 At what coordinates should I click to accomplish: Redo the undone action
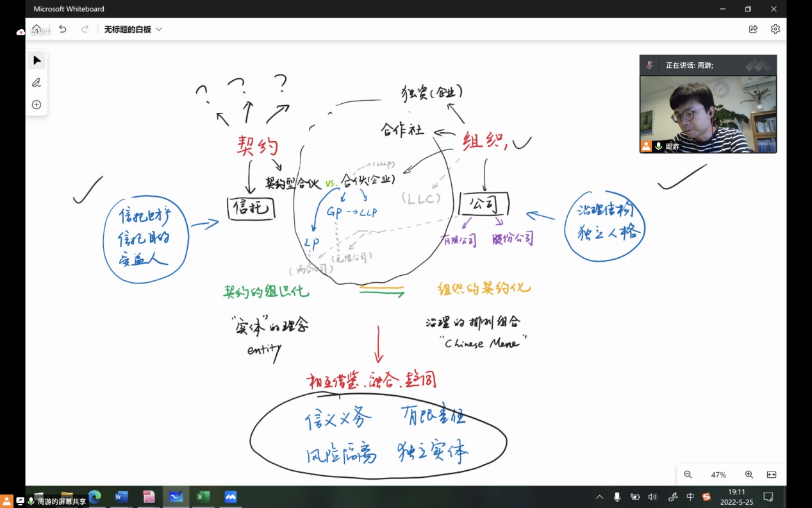tap(85, 29)
